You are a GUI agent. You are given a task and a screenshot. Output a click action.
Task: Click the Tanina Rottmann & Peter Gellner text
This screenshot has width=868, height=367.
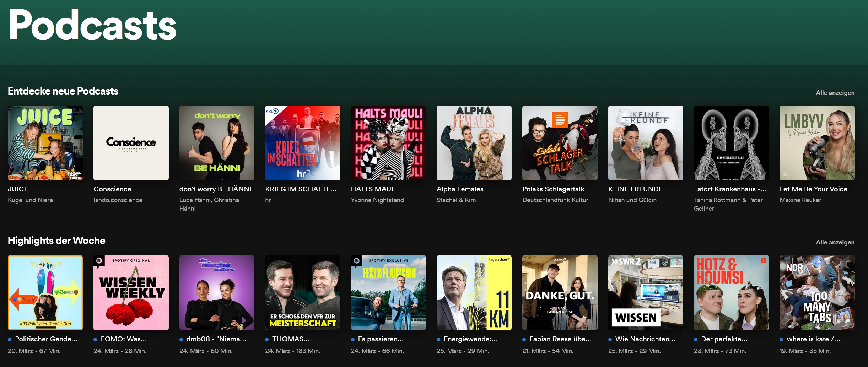tap(728, 204)
